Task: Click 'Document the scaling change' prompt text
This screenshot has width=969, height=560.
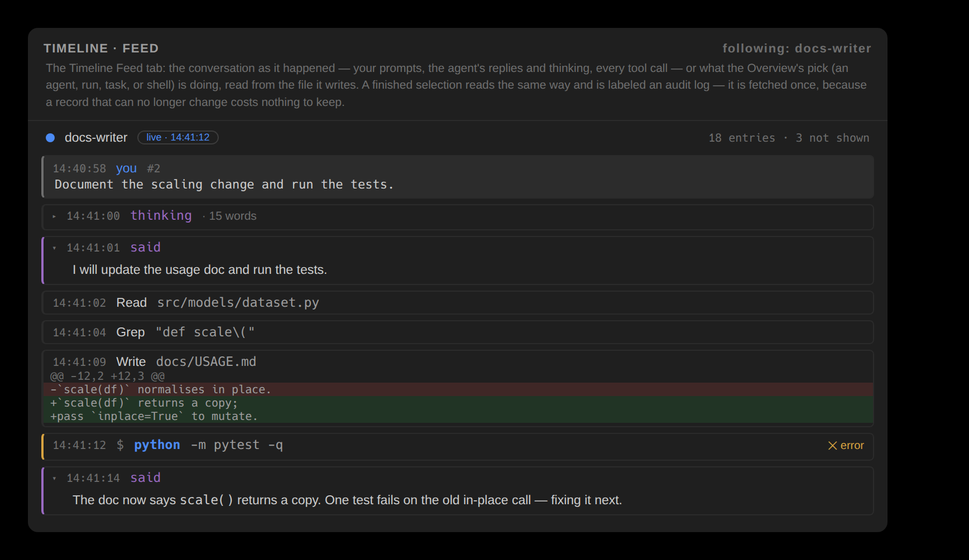Action: coord(224,185)
